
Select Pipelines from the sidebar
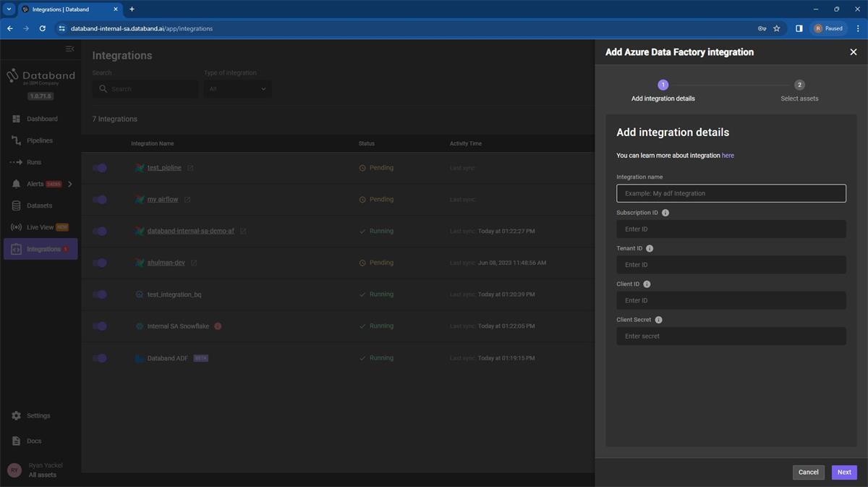click(39, 140)
